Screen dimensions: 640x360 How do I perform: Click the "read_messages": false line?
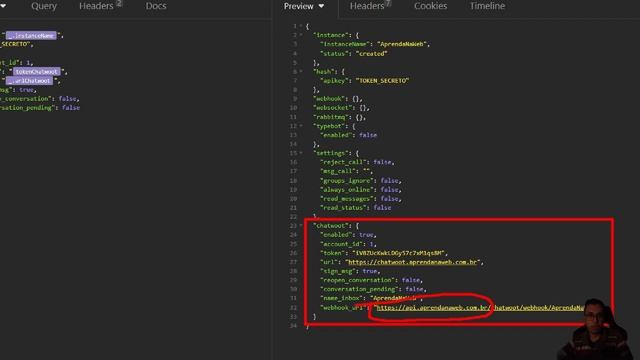(361, 199)
